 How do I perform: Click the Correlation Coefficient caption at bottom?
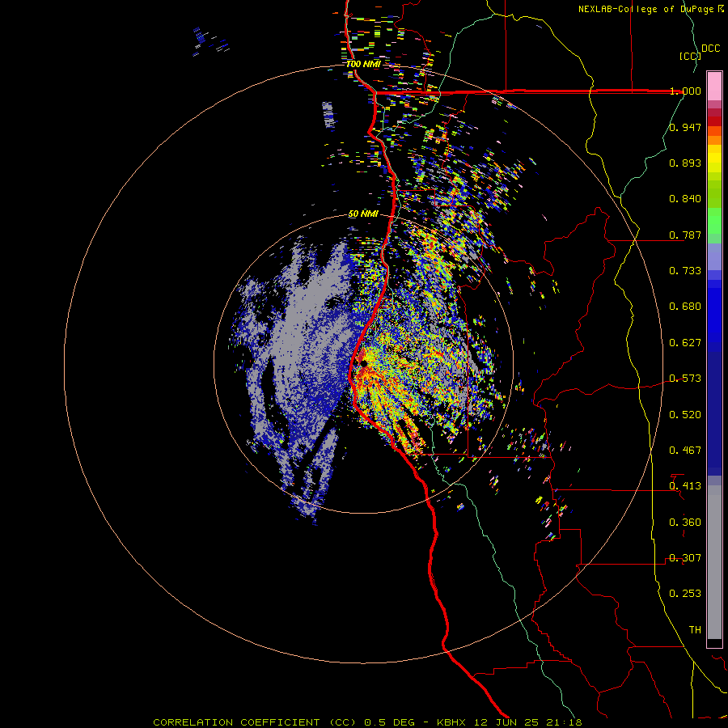367,722
